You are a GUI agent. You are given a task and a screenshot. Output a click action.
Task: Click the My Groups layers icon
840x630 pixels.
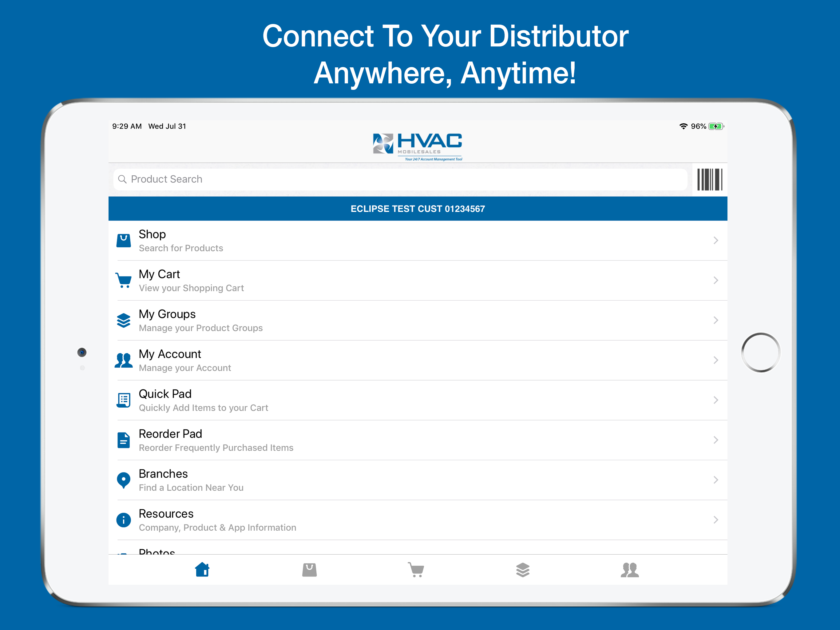[x=123, y=320]
